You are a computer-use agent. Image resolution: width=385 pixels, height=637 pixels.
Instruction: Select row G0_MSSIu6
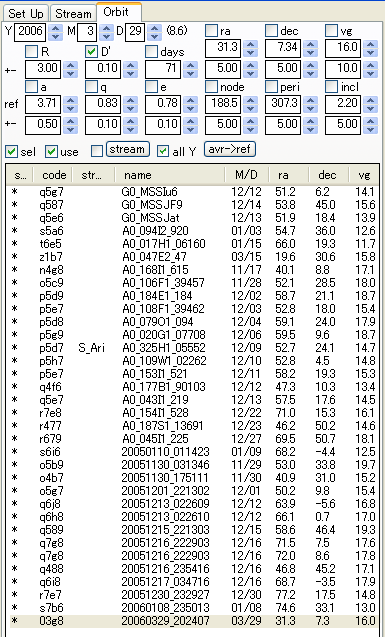coord(194,192)
